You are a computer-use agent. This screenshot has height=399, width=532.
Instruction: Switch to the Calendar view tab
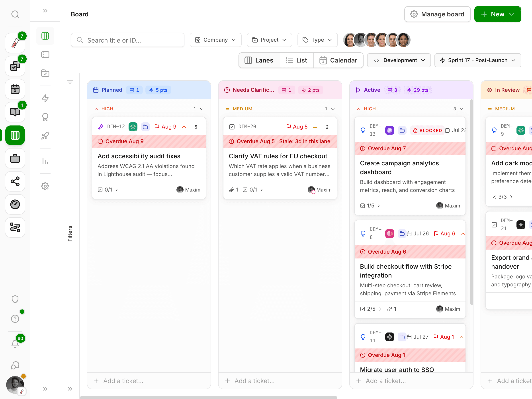tap(338, 60)
